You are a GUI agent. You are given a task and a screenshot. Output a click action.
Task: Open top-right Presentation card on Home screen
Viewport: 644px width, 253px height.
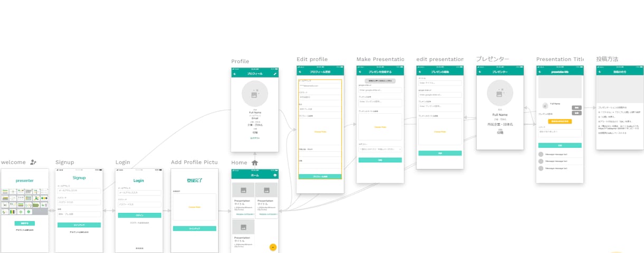[x=267, y=201]
